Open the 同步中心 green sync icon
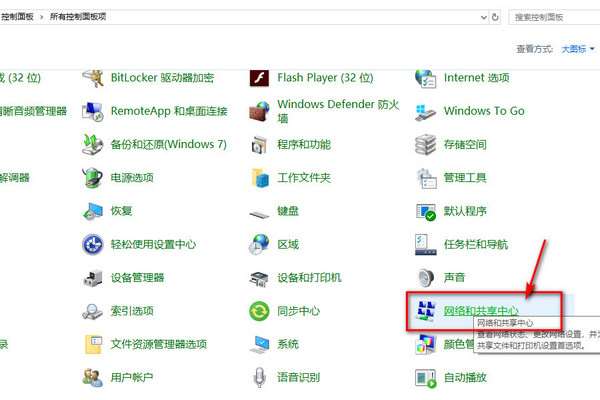 (x=259, y=311)
